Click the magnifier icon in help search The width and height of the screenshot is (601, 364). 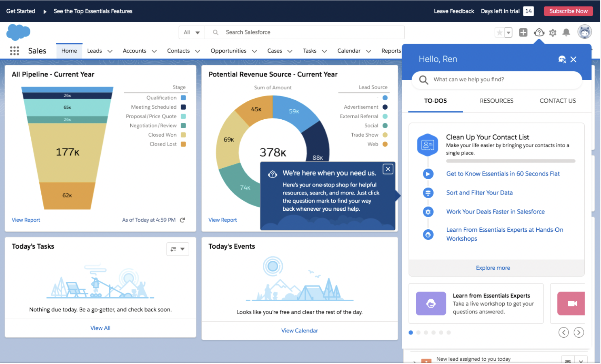(x=423, y=80)
